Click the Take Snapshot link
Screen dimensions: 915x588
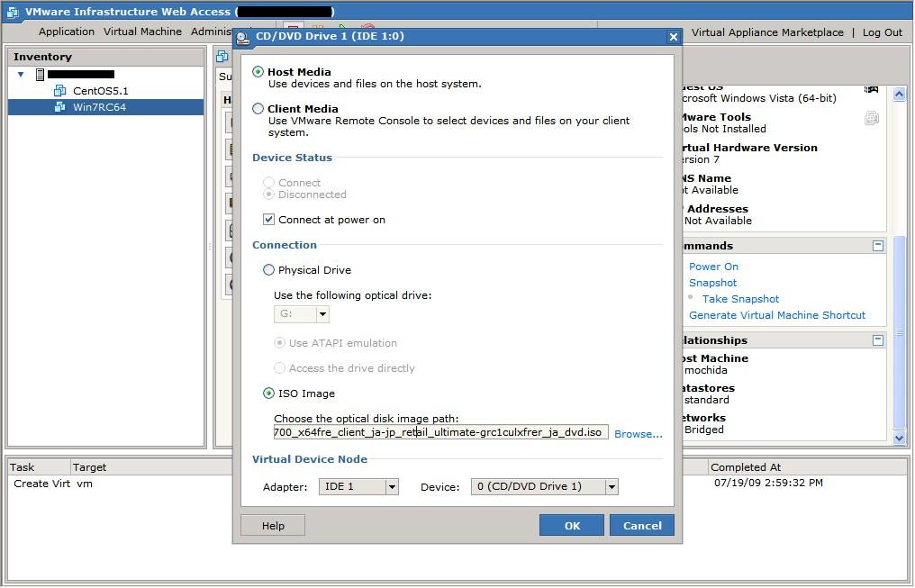tap(740, 299)
